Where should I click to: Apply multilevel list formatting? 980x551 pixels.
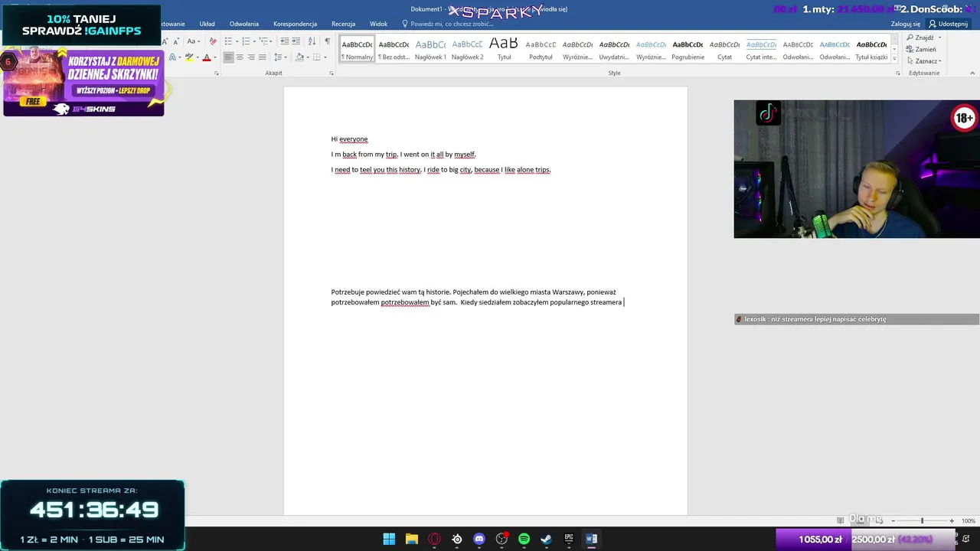[x=263, y=41]
